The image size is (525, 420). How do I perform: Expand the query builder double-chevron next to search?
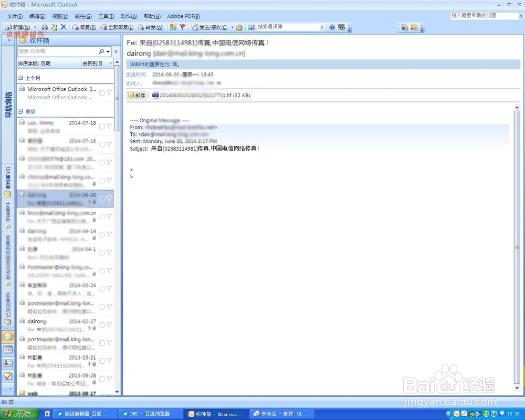(x=116, y=51)
